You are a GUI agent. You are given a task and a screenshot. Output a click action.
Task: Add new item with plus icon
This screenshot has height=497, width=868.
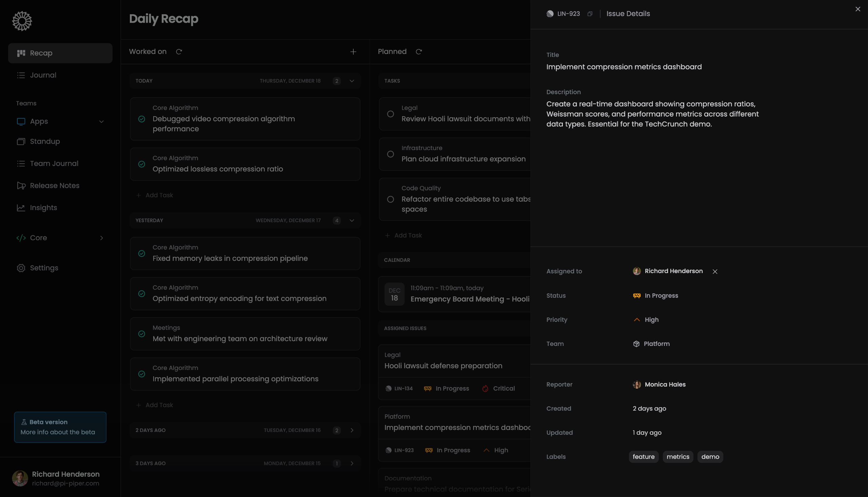pos(353,51)
